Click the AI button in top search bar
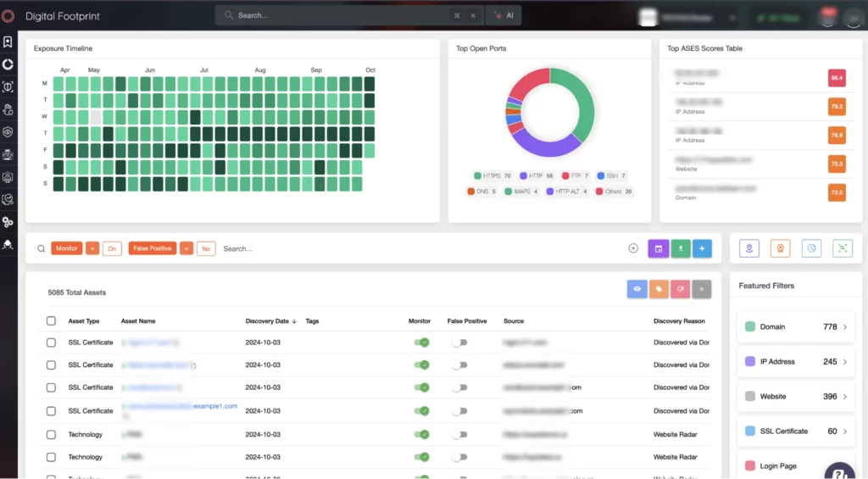The width and height of the screenshot is (868, 479). 504,15
